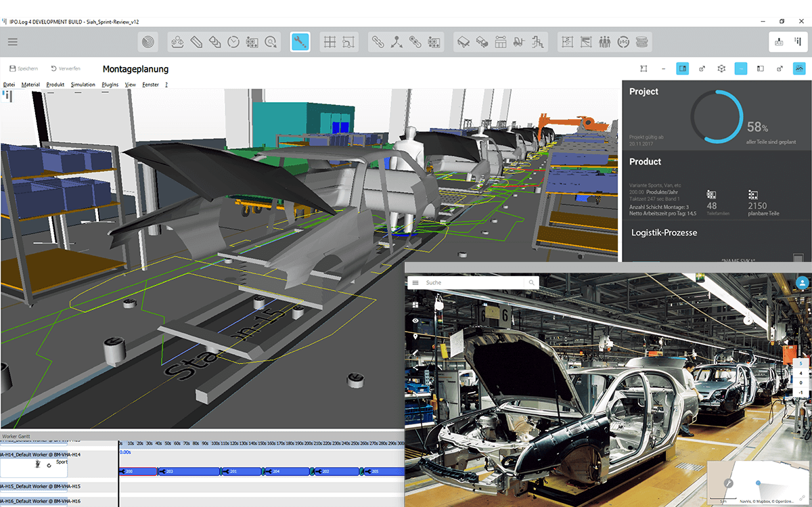Click the workers group icon in the toolbar
This screenshot has height=507, width=812.
click(x=604, y=41)
